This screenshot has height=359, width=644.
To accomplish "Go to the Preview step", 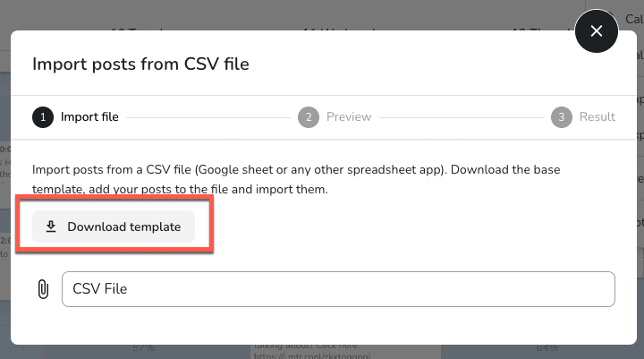I will pyautogui.click(x=335, y=117).
